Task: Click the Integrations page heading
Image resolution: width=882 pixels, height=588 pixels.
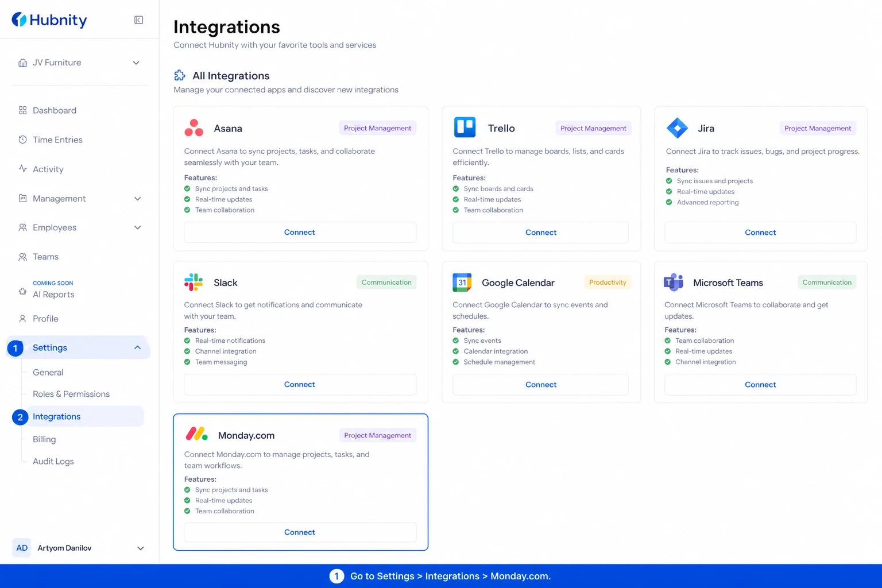Action: pyautogui.click(x=227, y=27)
